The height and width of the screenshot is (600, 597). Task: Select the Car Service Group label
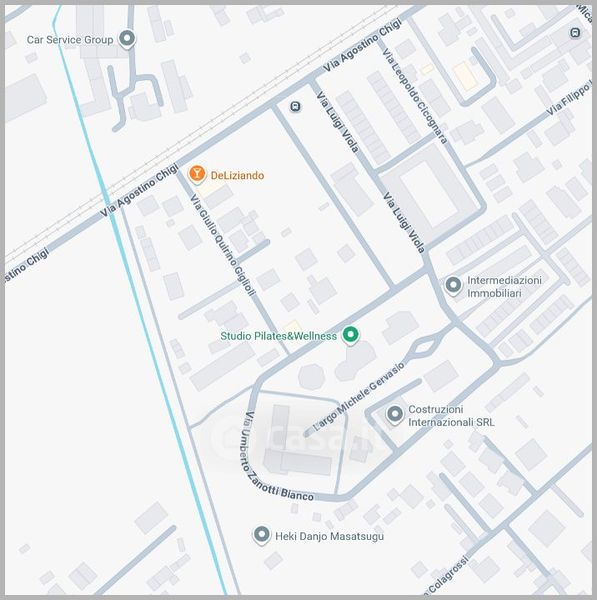(x=70, y=40)
